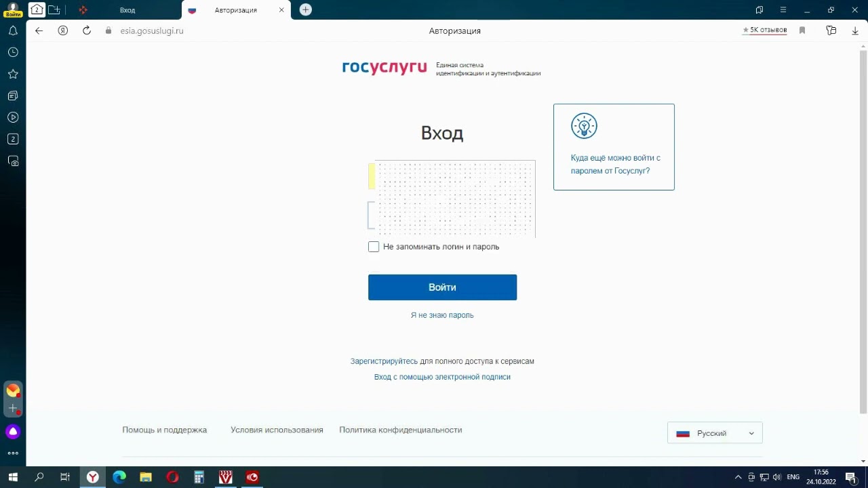Open notifications bell in sidebar

(13, 30)
